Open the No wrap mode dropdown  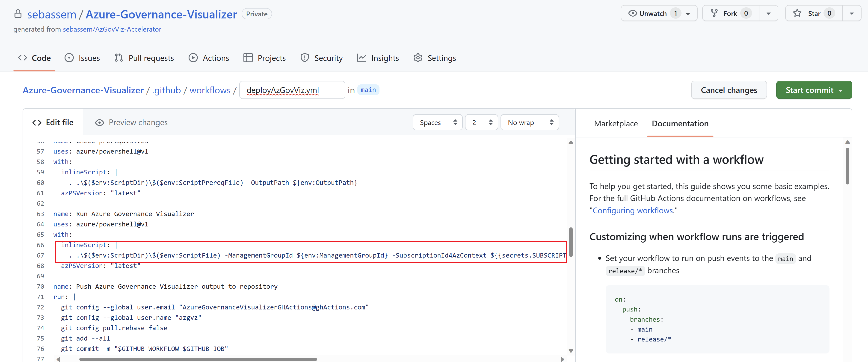click(x=529, y=123)
